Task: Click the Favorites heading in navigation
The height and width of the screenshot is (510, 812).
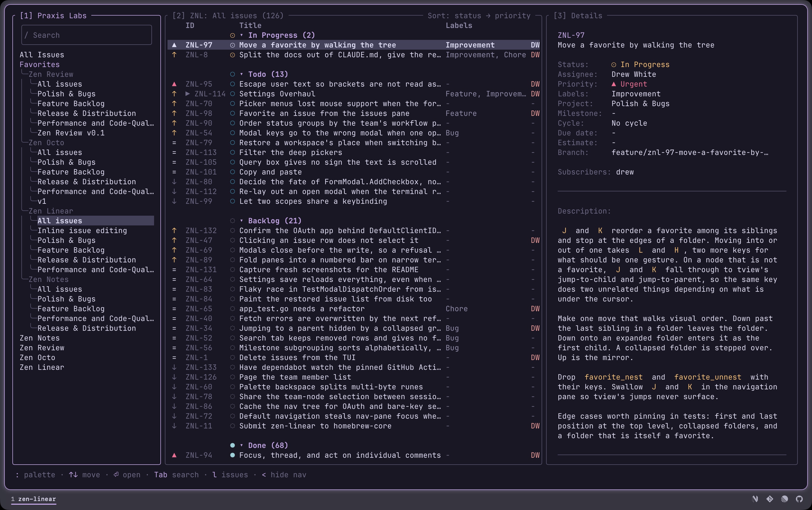Action: pos(39,64)
